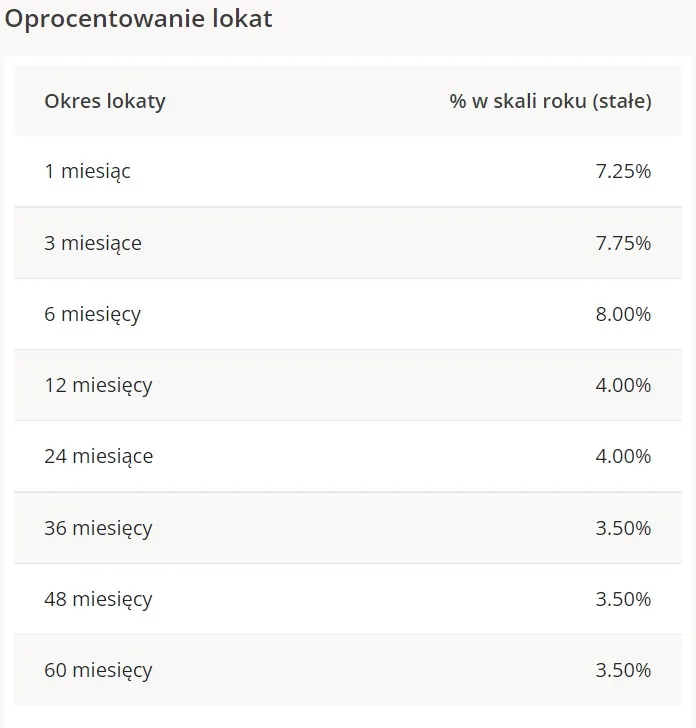The height and width of the screenshot is (728, 696).
Task: Select the 48 miesięcy row label
Action: (x=98, y=599)
